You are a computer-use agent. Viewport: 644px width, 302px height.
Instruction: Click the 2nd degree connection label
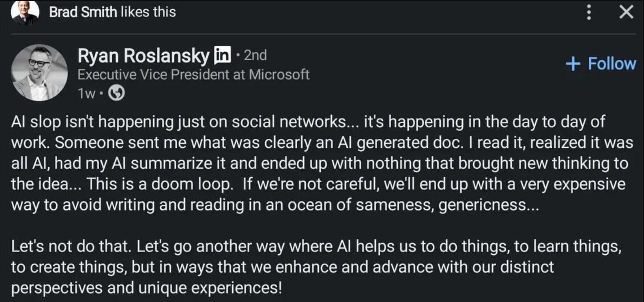point(255,55)
